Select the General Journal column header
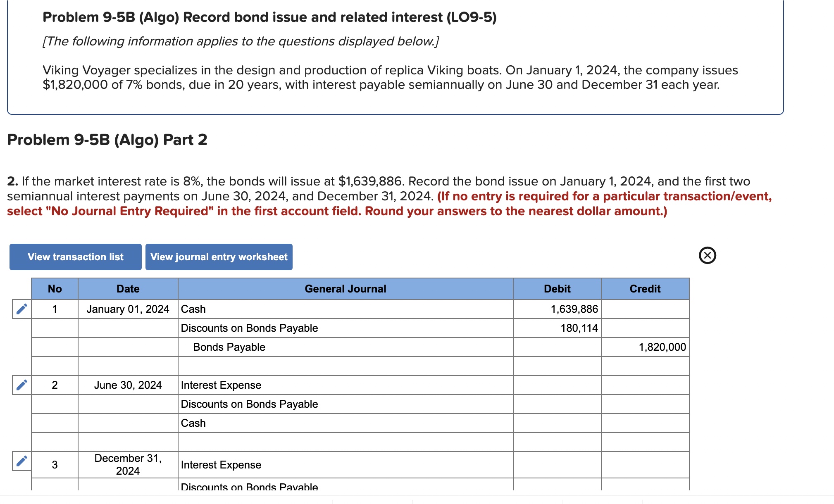This screenshot has height=504, width=834. click(x=345, y=288)
